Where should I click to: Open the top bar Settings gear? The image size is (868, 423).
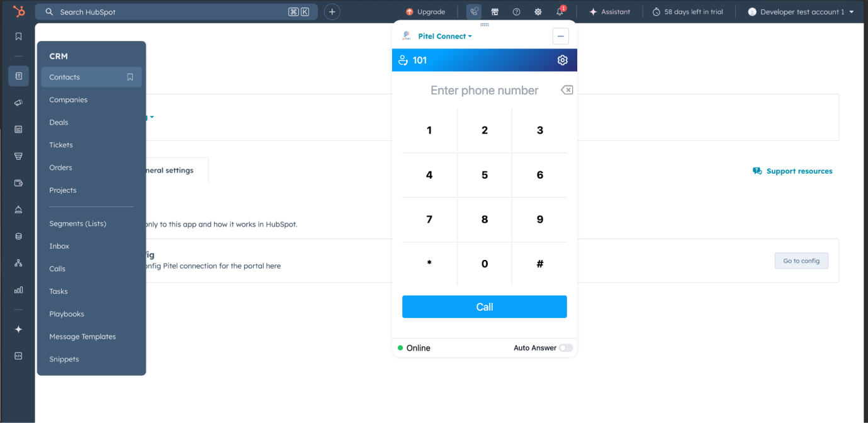tap(538, 11)
